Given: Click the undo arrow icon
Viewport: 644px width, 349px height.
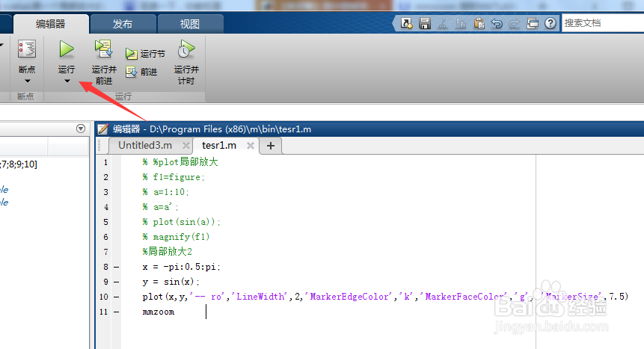Looking at the screenshot, I should tap(497, 23).
